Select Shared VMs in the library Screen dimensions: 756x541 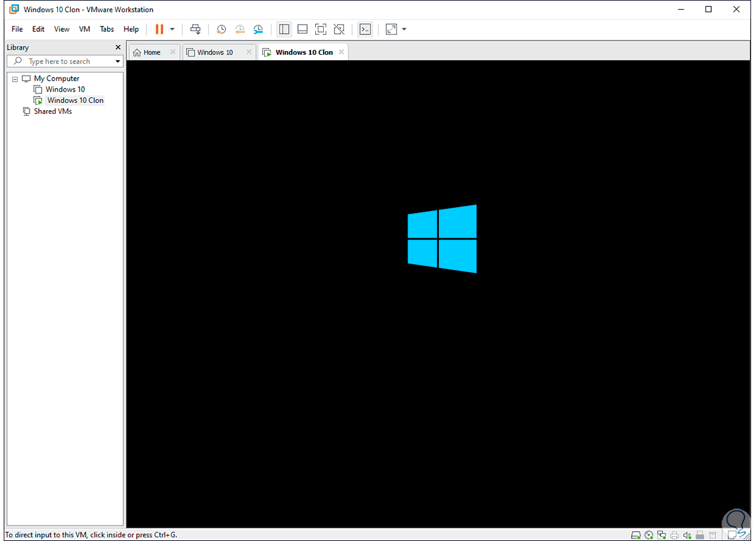pos(53,111)
